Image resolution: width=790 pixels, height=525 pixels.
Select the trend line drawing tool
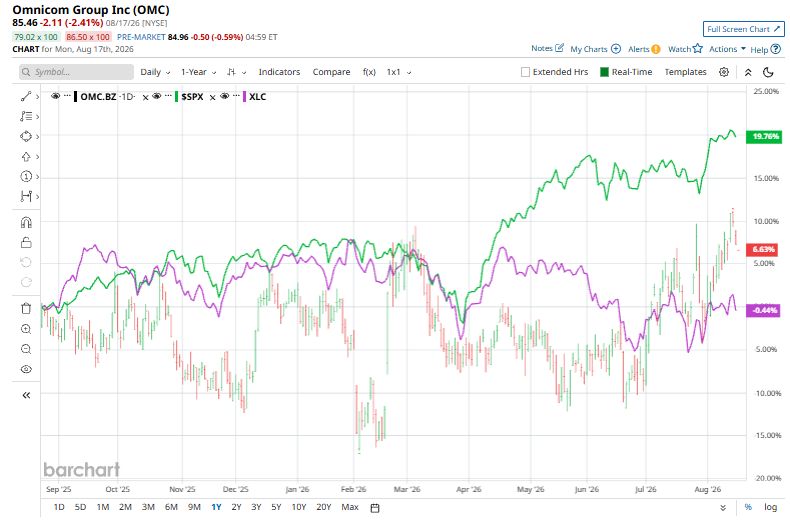coord(26,96)
